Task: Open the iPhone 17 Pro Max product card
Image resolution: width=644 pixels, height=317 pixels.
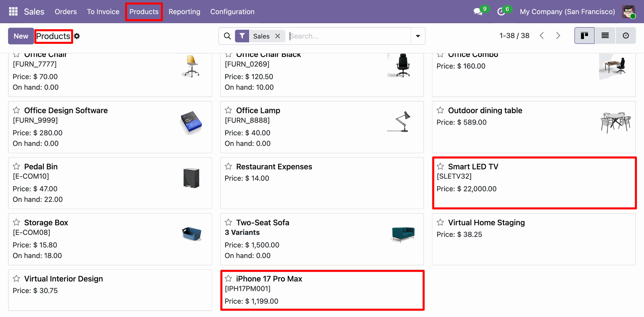Action: (x=322, y=290)
